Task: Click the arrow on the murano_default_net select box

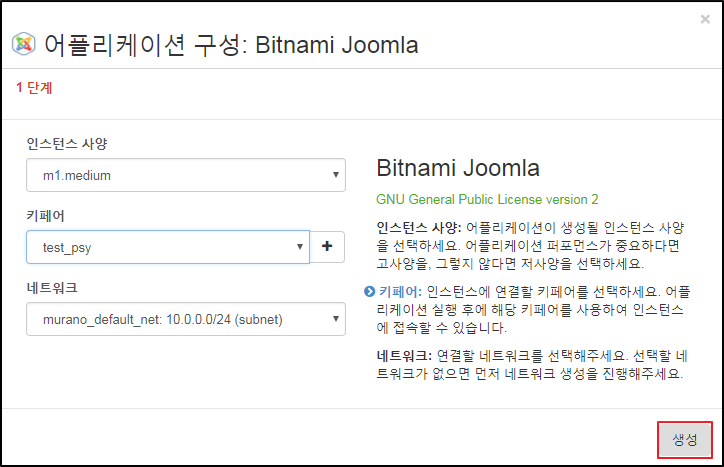Action: coord(335,319)
